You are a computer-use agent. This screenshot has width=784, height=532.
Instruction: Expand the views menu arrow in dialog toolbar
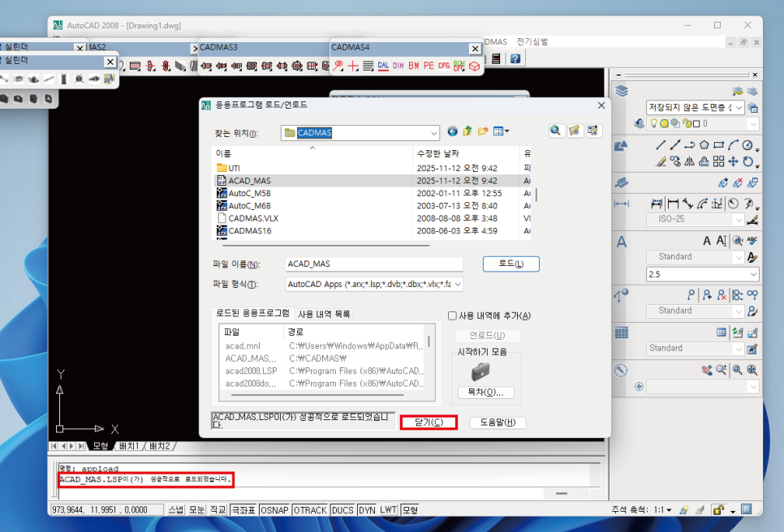pyautogui.click(x=507, y=131)
